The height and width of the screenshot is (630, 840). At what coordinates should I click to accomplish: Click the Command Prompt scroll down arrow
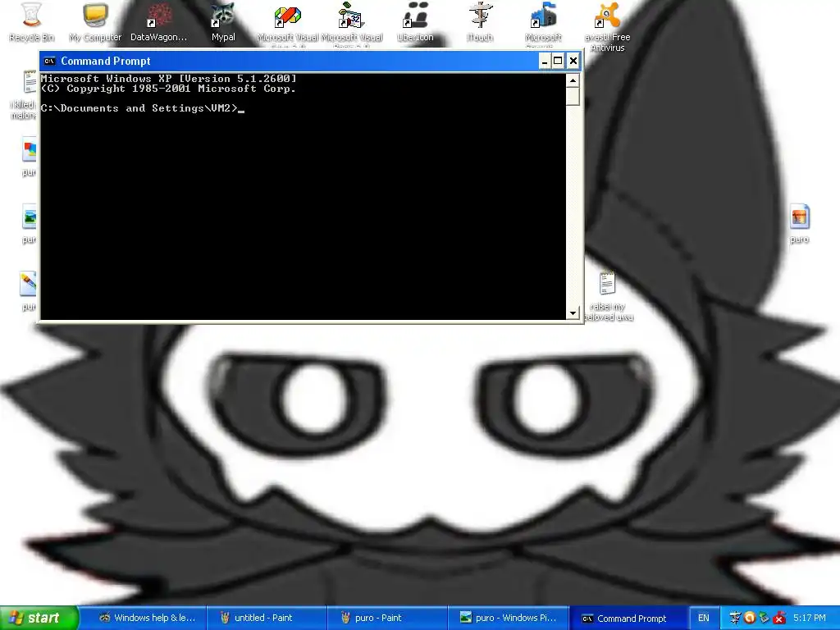click(x=573, y=313)
